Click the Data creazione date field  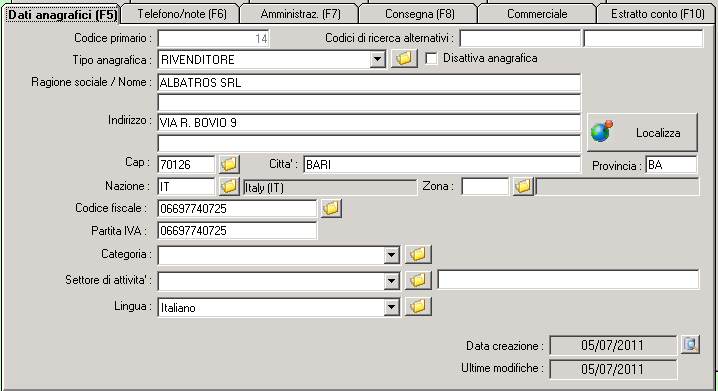[x=613, y=345]
